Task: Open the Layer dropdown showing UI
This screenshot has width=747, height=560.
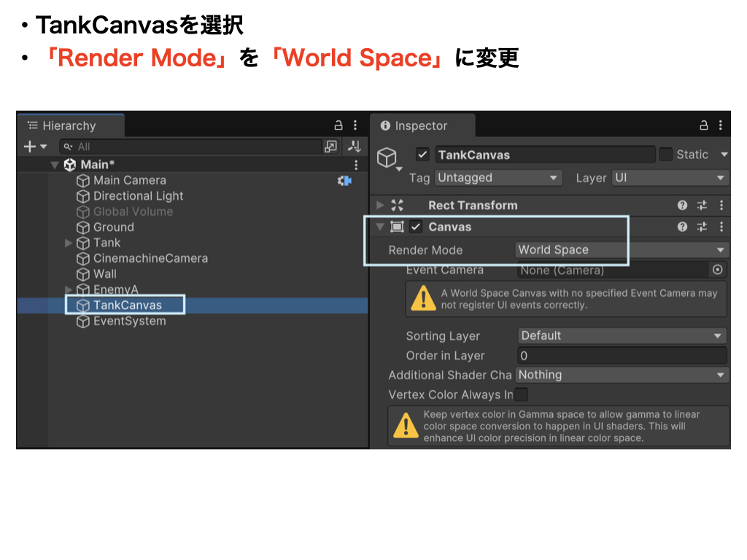Action: tap(670, 178)
